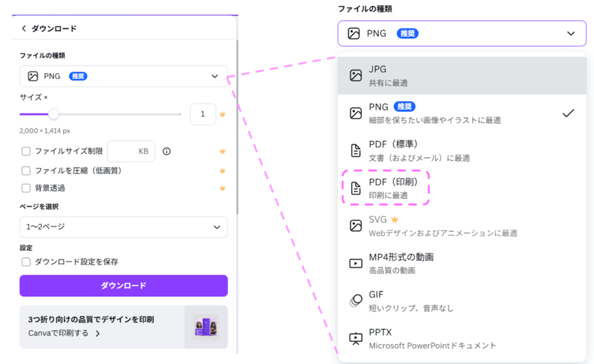Expand the 1〜2ページ page selection dropdown
Image resolution: width=594 pixels, height=364 pixels.
tap(124, 227)
